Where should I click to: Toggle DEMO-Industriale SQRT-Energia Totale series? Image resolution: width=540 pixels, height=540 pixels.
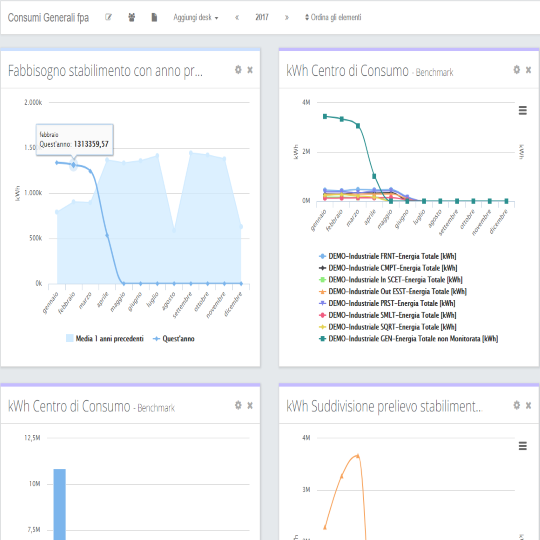[x=388, y=327]
